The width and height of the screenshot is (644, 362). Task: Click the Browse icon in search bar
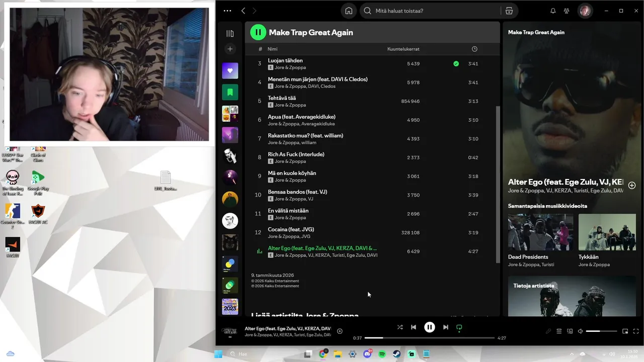(x=509, y=11)
